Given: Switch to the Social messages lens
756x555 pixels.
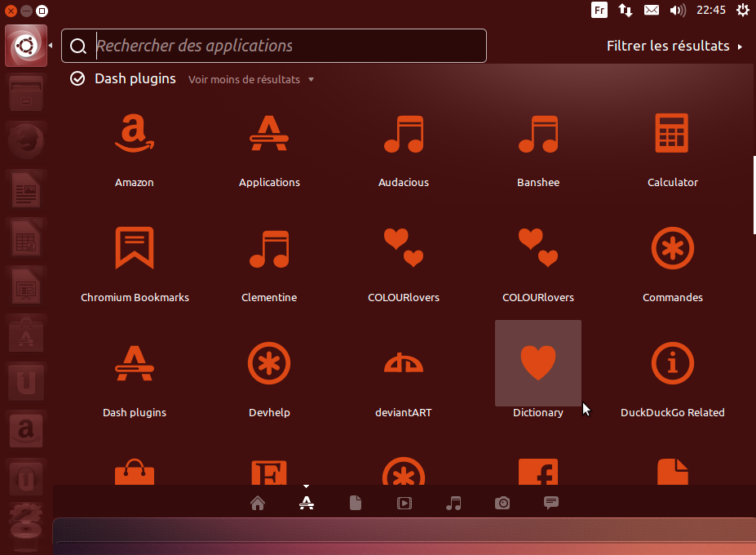Looking at the screenshot, I should coord(551,503).
